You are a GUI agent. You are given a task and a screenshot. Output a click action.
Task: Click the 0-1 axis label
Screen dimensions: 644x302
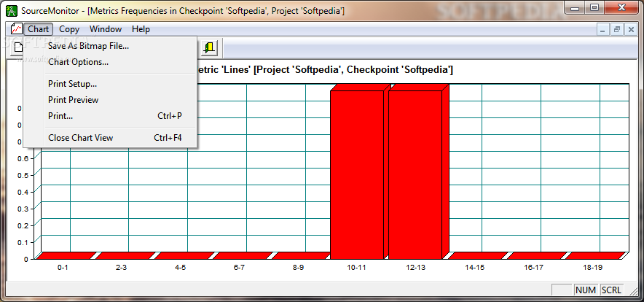63,268
